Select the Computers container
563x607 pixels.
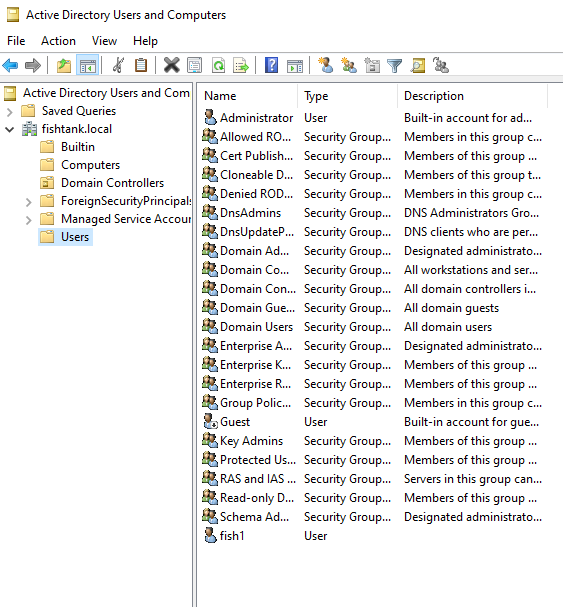click(x=91, y=165)
